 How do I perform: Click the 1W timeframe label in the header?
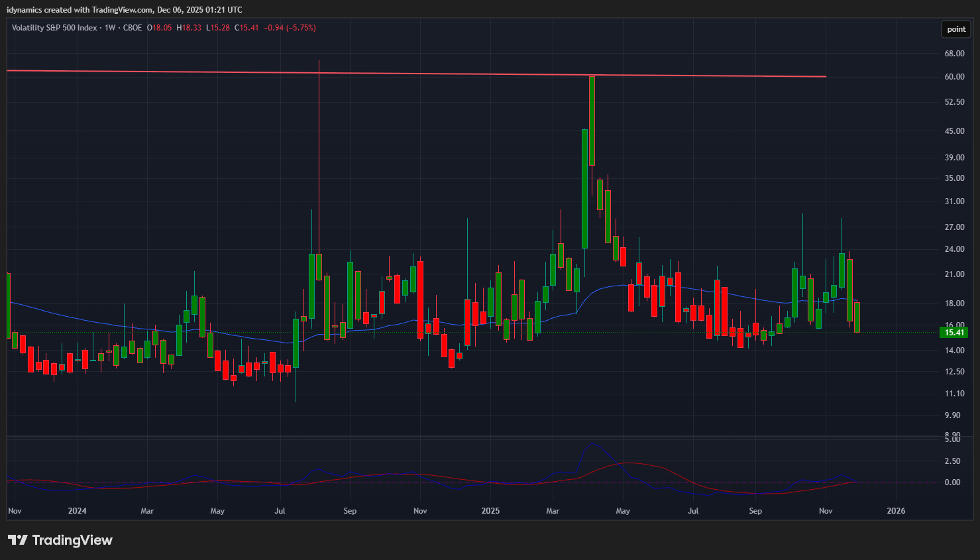click(x=110, y=28)
